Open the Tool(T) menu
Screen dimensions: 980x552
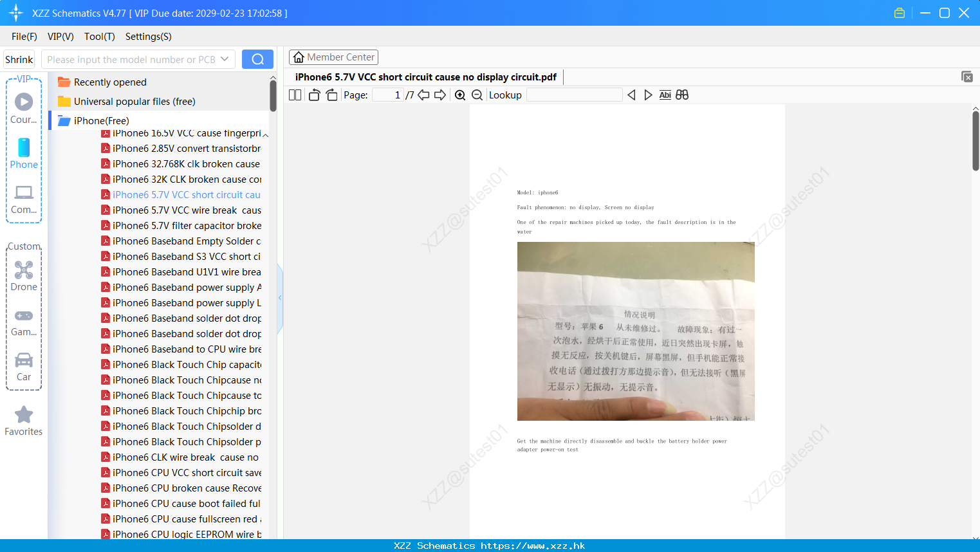tap(100, 37)
